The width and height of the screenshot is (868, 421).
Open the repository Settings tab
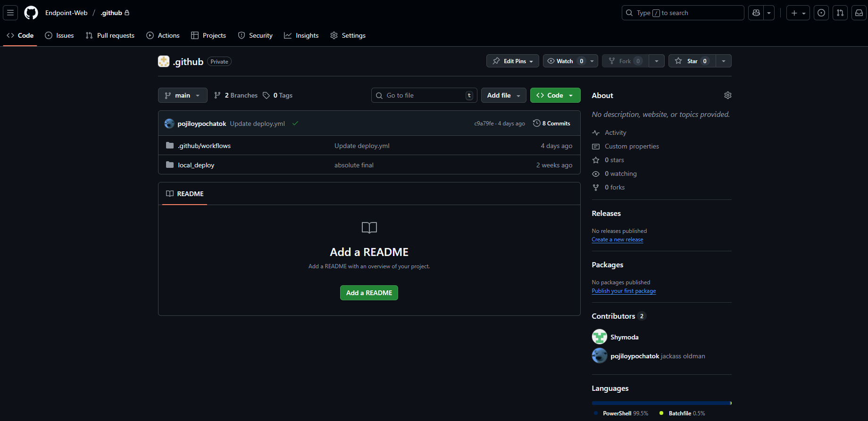[348, 35]
